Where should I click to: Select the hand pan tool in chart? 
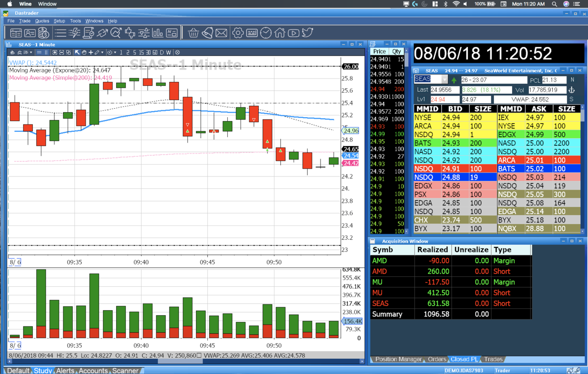coord(84,52)
